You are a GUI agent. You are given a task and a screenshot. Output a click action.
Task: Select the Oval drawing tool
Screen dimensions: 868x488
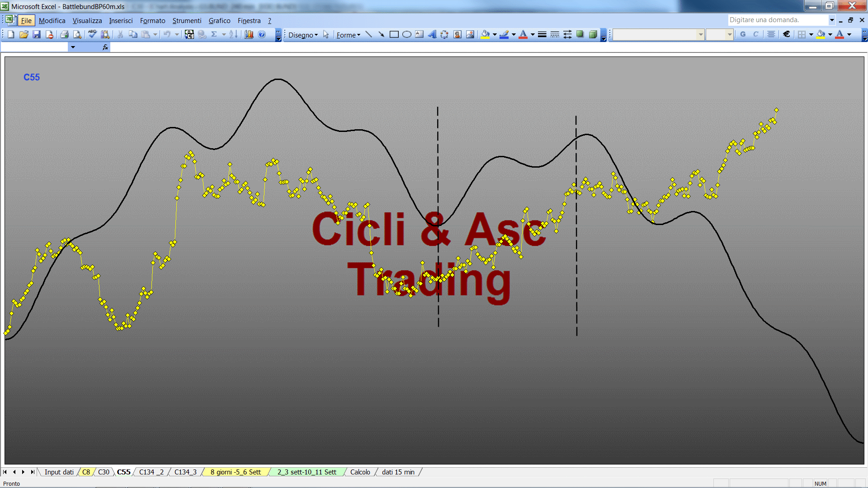pyautogui.click(x=406, y=34)
